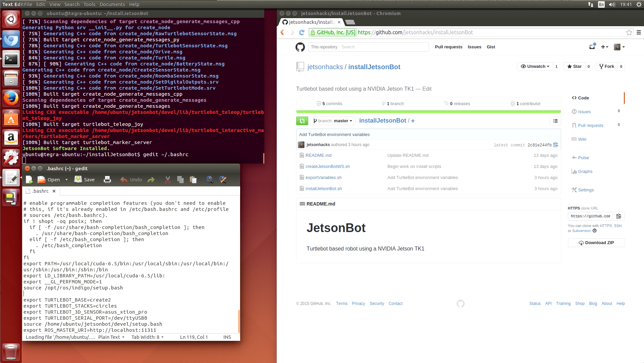This screenshot has height=363, width=644.
Task: Open Tab Width dropdown in gedit status bar
Action: coord(148,337)
